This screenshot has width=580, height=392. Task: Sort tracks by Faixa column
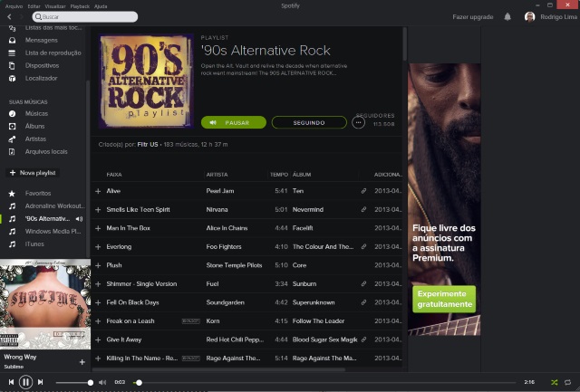(x=114, y=175)
